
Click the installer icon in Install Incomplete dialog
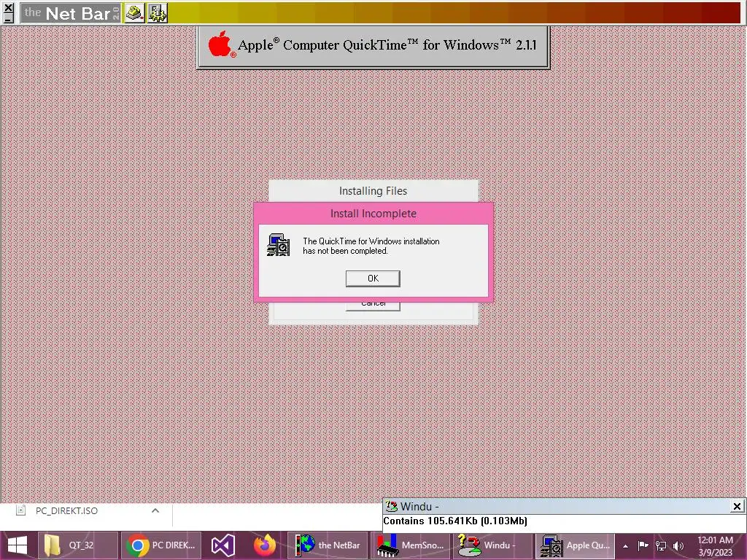(279, 245)
